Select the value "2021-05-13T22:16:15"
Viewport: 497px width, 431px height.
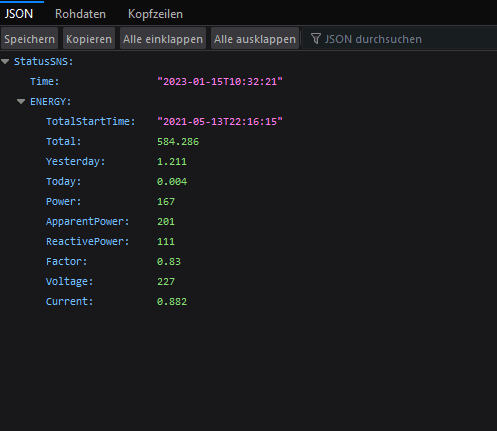coord(220,122)
